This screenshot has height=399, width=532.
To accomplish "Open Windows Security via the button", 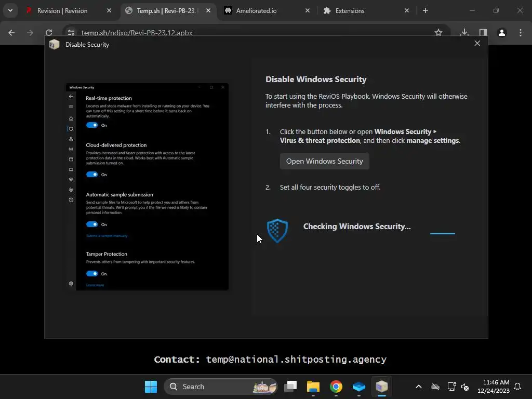I will 324,161.
